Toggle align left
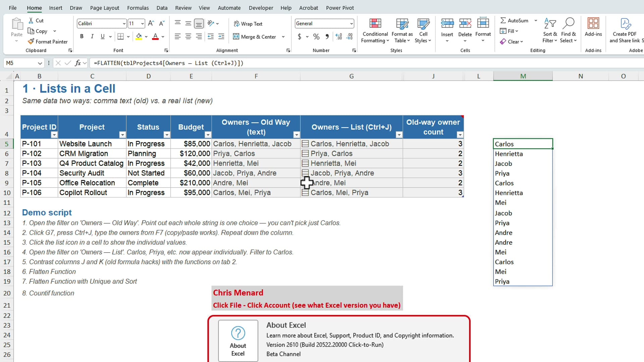 178,37
